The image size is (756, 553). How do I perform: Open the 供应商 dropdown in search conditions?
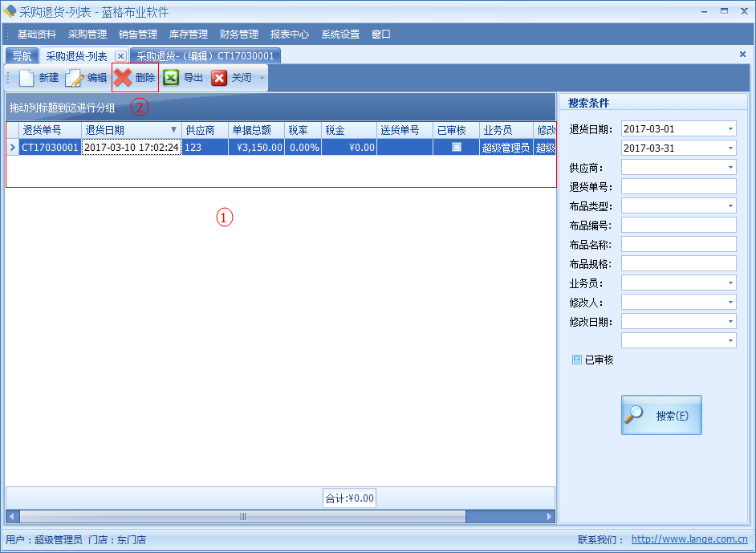(730, 168)
